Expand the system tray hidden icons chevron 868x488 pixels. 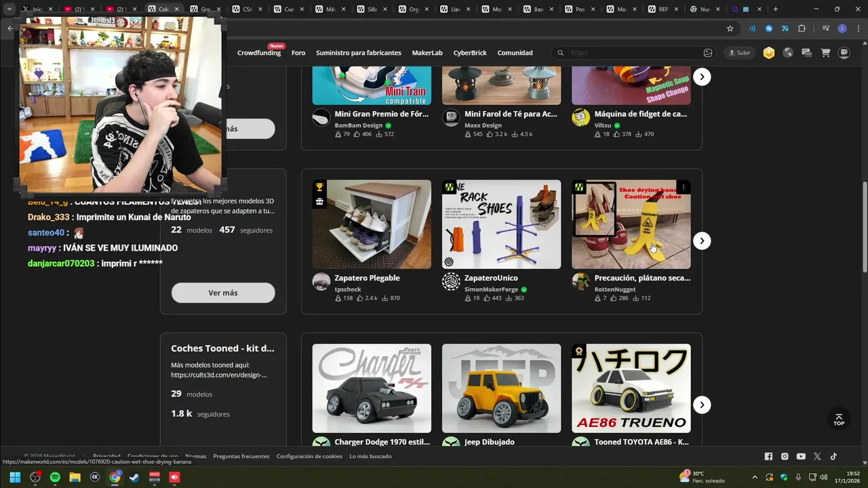(x=755, y=477)
